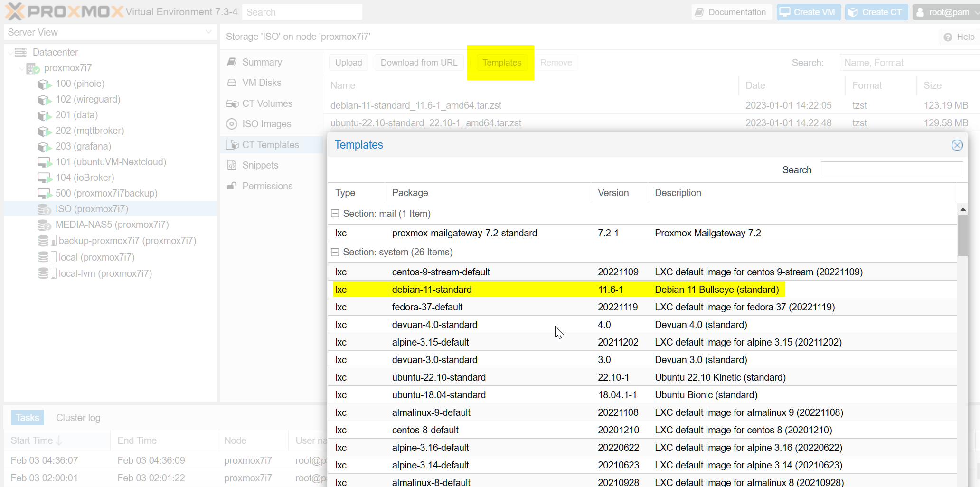Screen dimensions: 980x487
Task: Click the Datacenter server icon
Action: 21,52
